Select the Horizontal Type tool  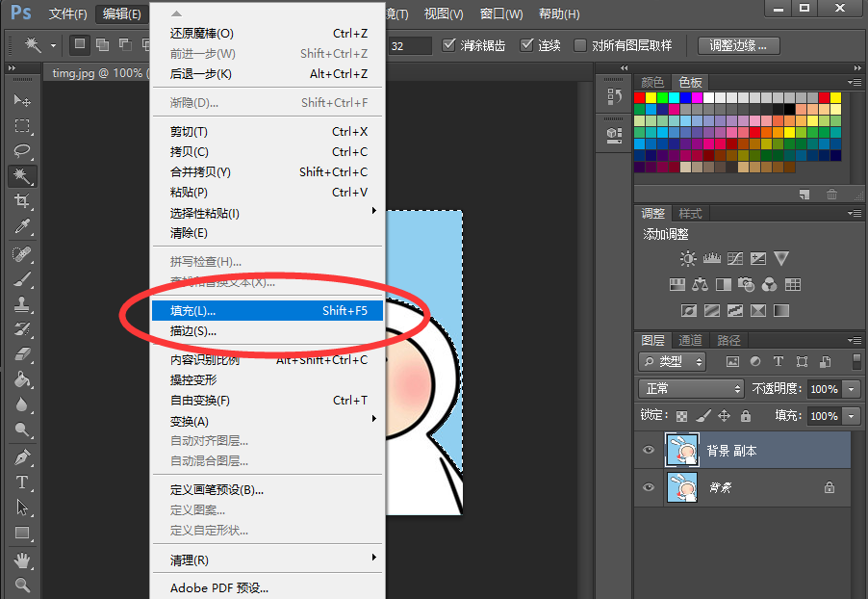(22, 482)
